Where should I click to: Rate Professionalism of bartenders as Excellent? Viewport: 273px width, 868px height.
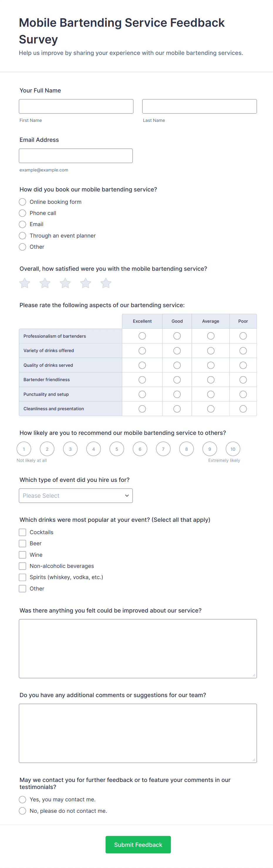click(142, 336)
